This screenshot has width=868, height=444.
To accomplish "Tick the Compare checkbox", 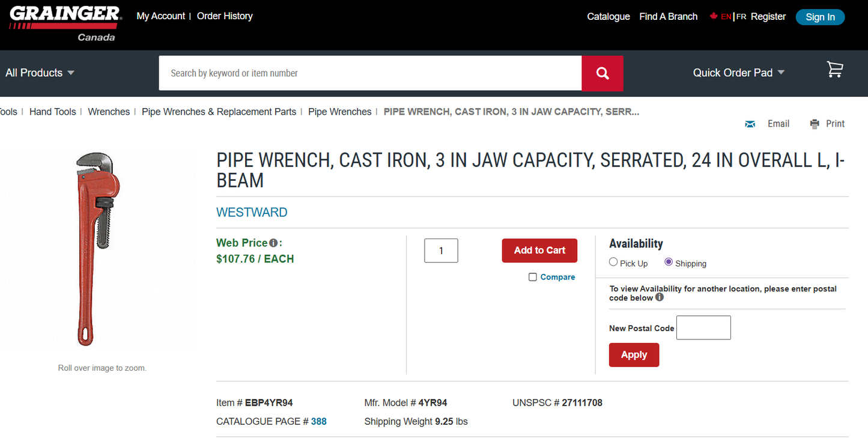I will [533, 277].
